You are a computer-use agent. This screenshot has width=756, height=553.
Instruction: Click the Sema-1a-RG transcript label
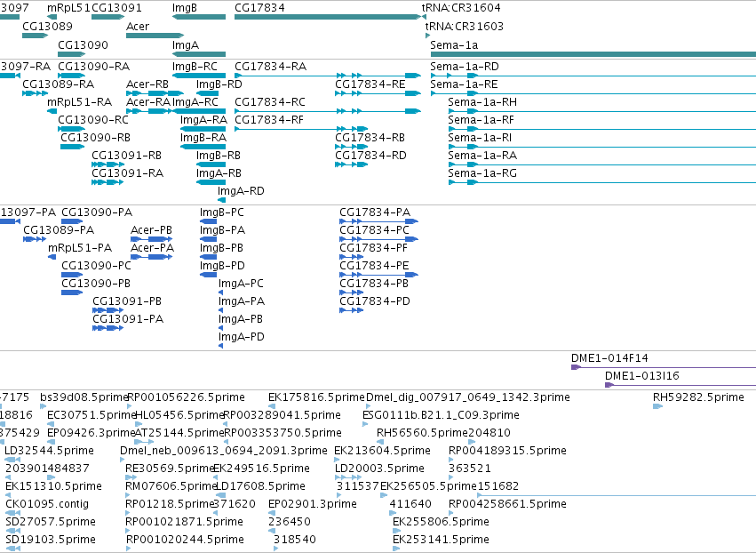point(482,173)
